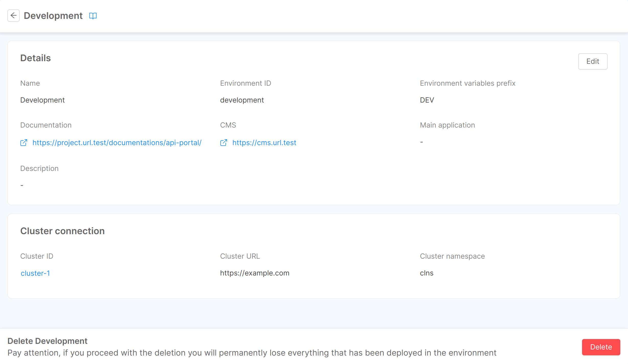Click the clns namespace value
628x364 pixels.
426,273
